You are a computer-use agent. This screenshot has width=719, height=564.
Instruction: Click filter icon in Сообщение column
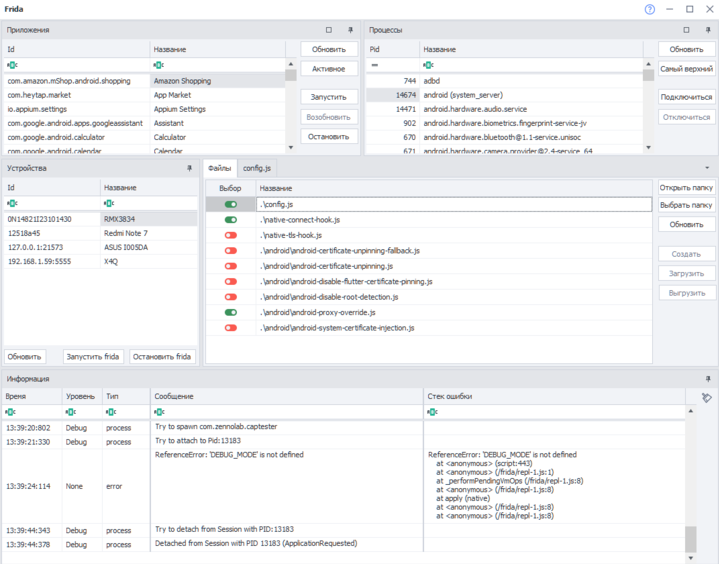[159, 412]
